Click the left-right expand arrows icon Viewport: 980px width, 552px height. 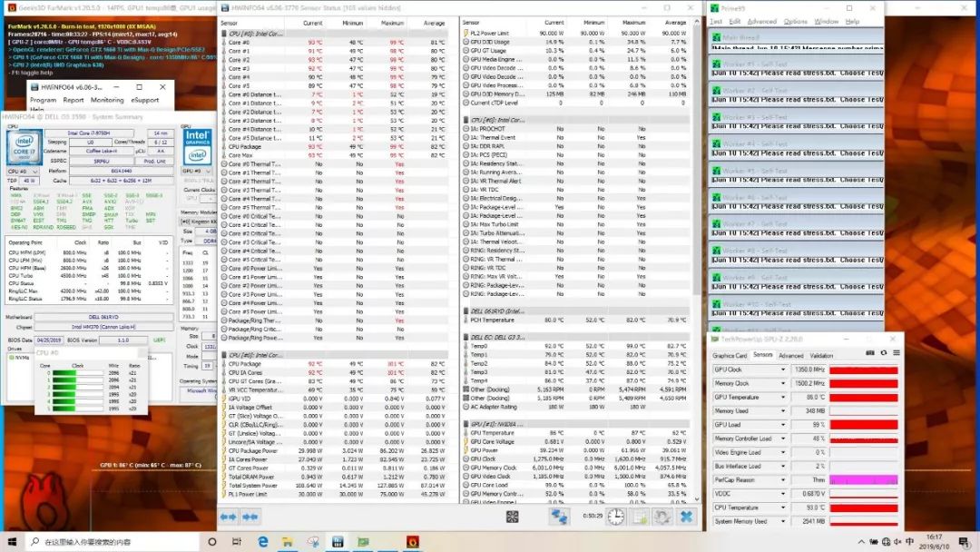(228, 517)
